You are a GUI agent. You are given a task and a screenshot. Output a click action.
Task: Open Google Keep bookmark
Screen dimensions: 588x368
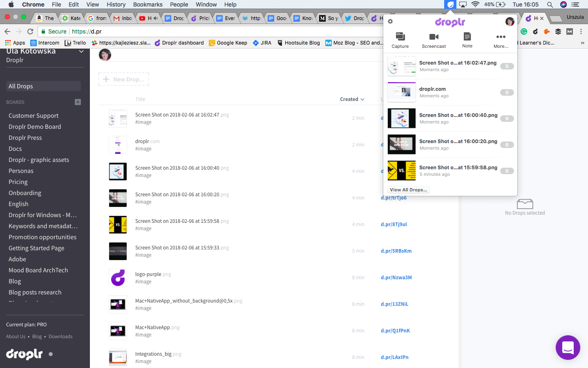point(228,43)
